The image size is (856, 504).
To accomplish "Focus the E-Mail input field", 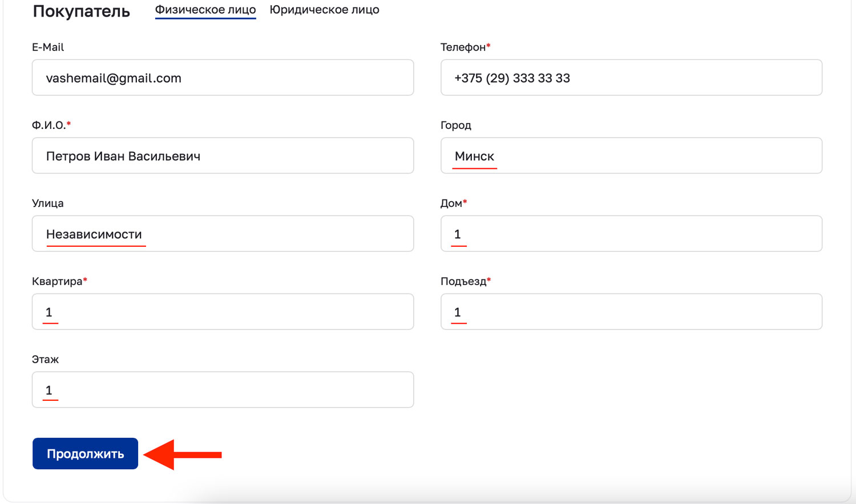I will tap(223, 78).
